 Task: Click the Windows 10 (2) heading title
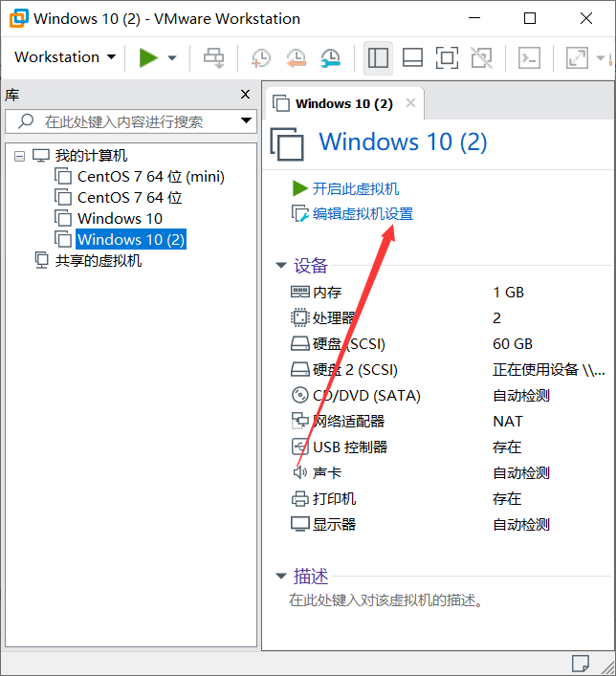coord(403,142)
